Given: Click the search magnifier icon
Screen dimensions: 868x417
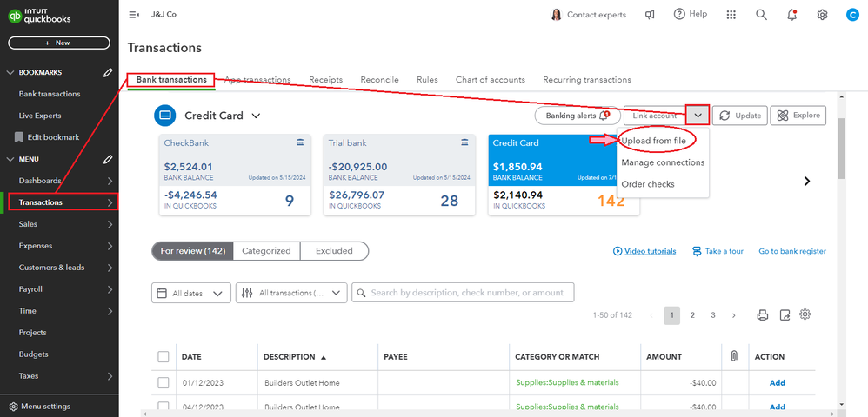Looking at the screenshot, I should (x=761, y=15).
